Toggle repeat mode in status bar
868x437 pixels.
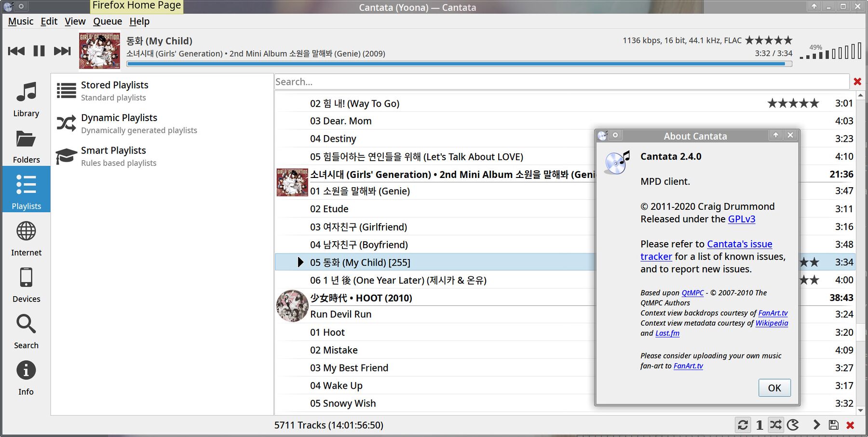click(x=743, y=425)
